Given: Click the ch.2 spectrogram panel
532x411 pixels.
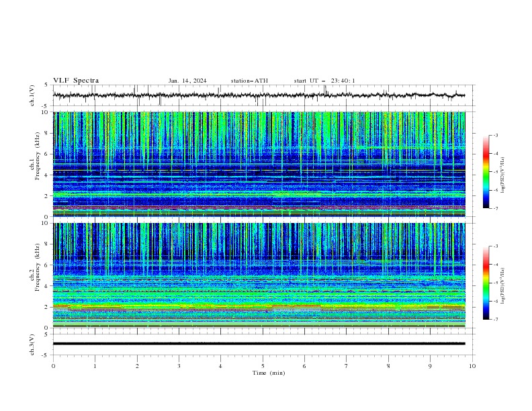Looking at the screenshot, I should click(259, 275).
